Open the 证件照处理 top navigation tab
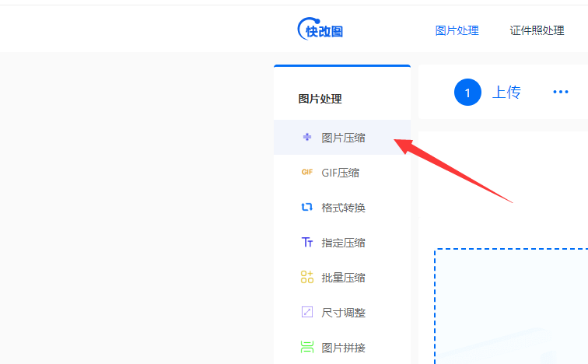The image size is (588, 364). (537, 30)
